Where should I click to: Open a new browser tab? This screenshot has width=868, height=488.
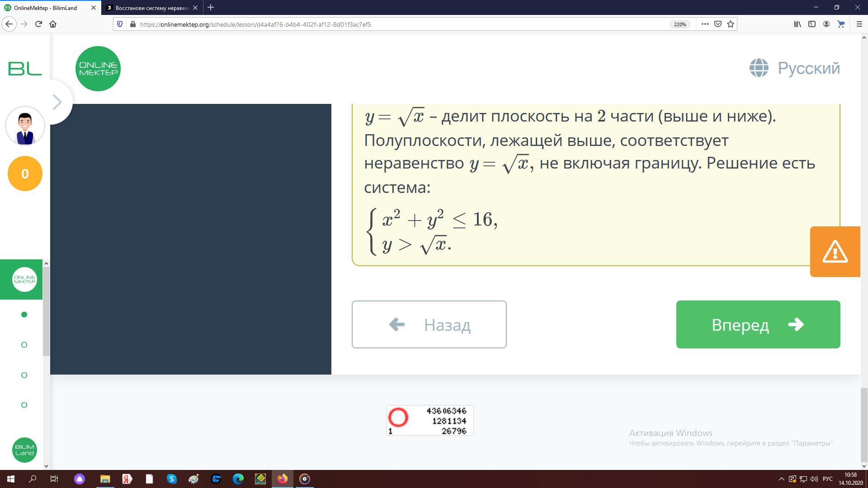click(x=211, y=8)
